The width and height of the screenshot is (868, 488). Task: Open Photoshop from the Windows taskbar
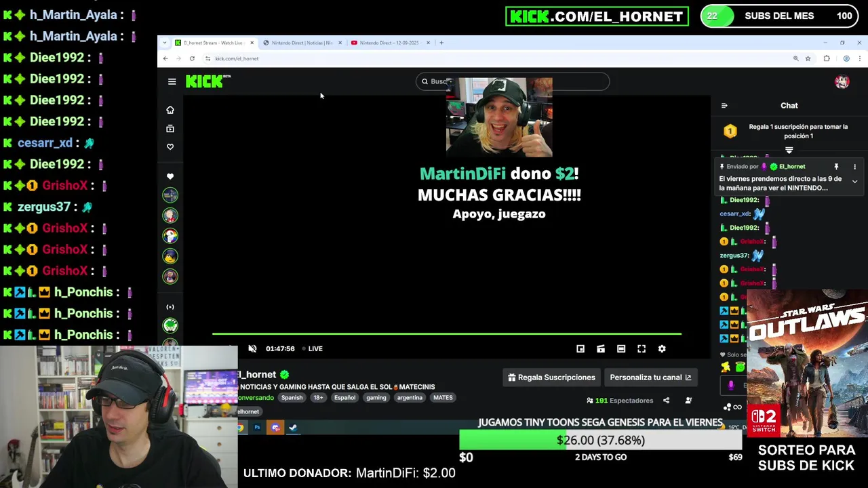pos(257,428)
